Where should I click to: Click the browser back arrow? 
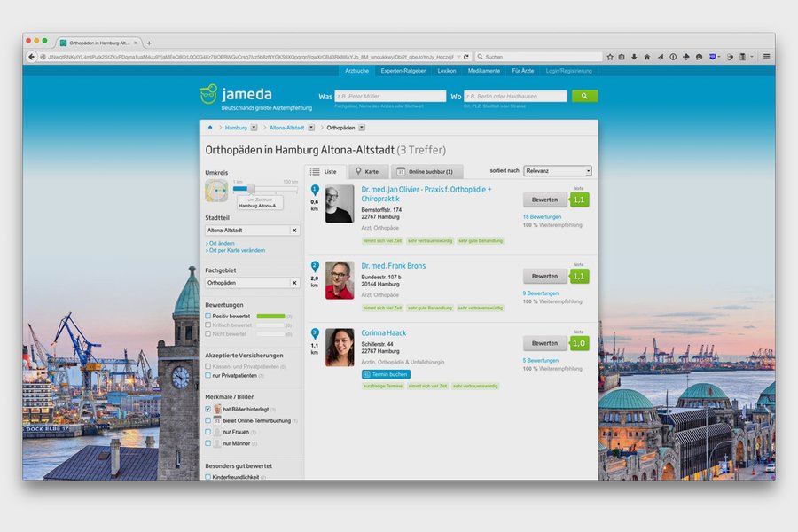tap(32, 57)
